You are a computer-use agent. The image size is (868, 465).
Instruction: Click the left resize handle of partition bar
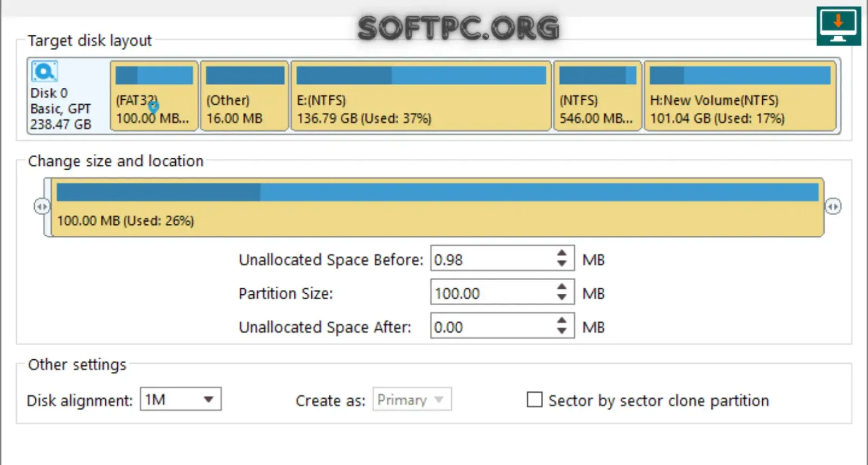point(42,206)
